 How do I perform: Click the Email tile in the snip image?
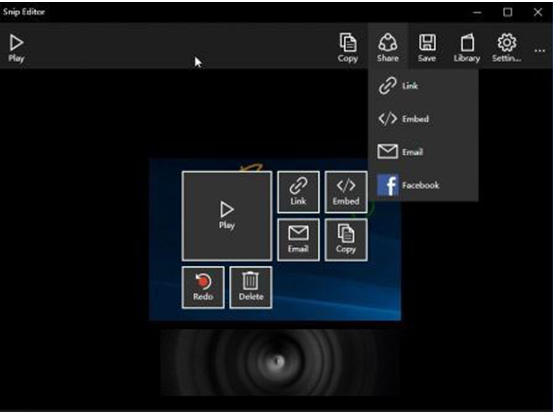coord(298,240)
